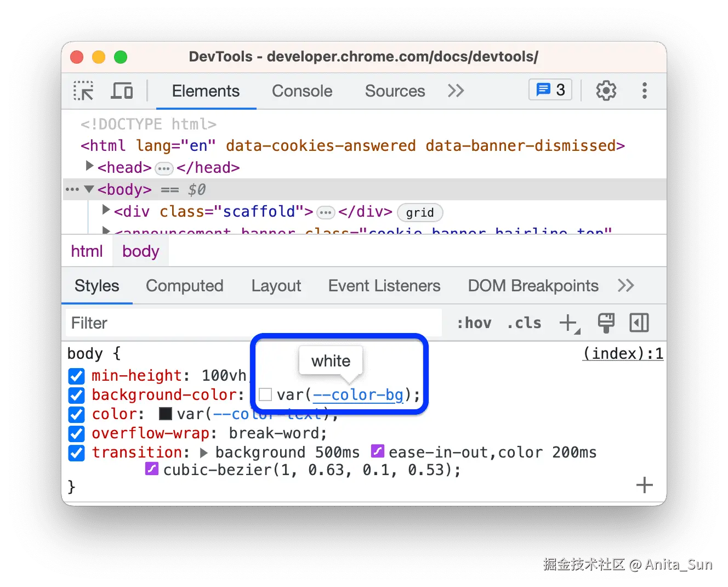Image resolution: width=728 pixels, height=587 pixels.
Task: Focus the styles Filter field
Action: 254,323
